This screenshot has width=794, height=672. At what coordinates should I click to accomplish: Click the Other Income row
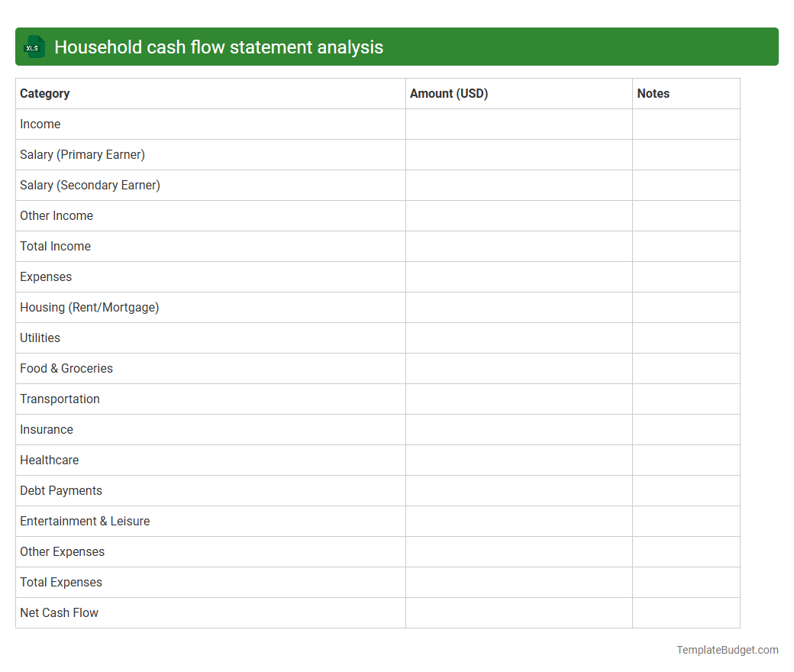pyautogui.click(x=56, y=215)
